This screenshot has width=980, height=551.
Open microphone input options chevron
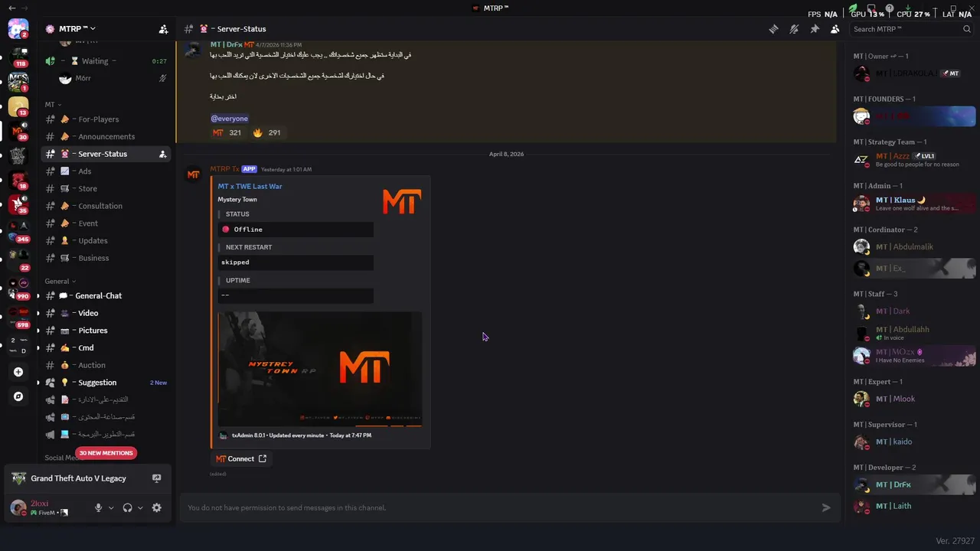coord(111,507)
